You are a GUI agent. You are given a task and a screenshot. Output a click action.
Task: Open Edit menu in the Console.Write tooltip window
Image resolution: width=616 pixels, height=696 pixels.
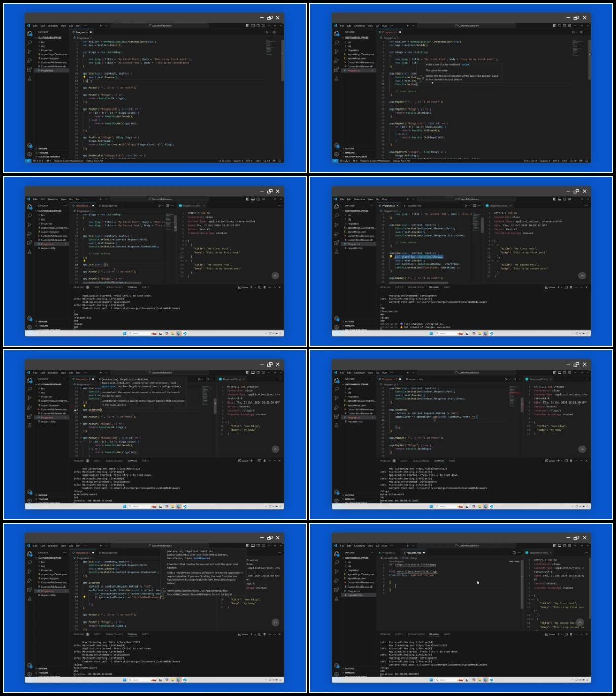point(349,26)
